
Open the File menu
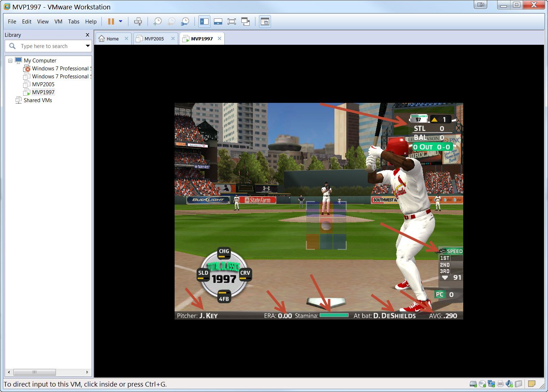click(12, 22)
